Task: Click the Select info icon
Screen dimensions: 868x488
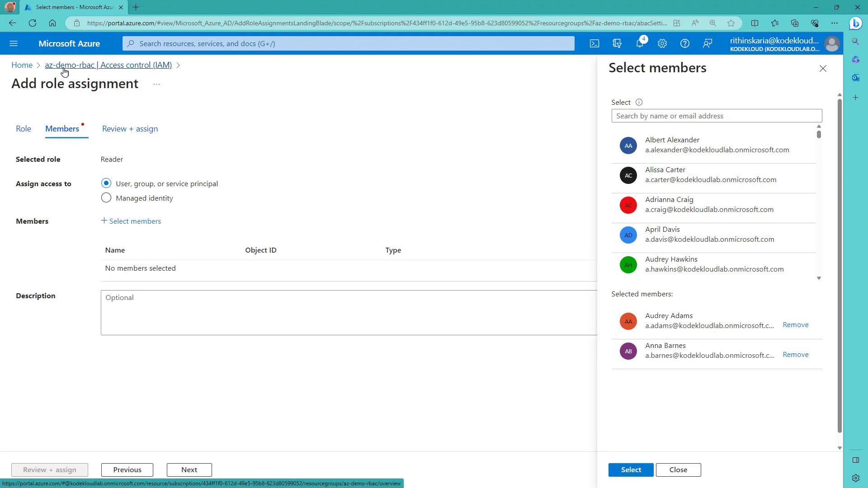Action: [x=639, y=102]
